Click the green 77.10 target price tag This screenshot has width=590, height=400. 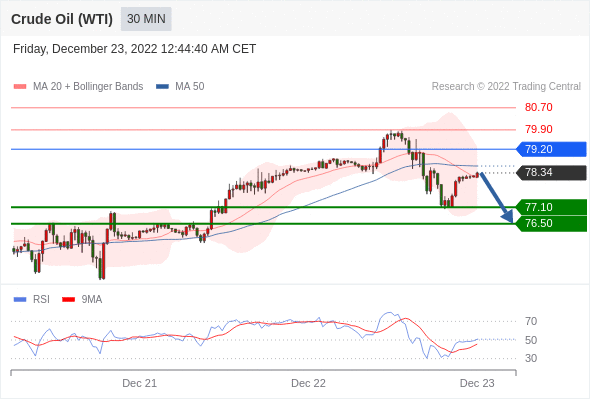click(551, 207)
